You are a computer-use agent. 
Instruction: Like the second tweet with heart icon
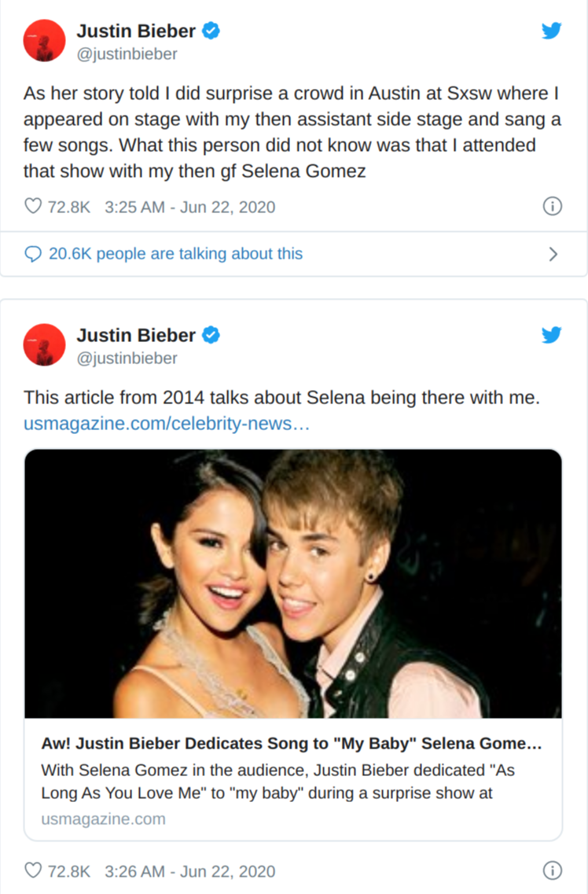(x=33, y=871)
